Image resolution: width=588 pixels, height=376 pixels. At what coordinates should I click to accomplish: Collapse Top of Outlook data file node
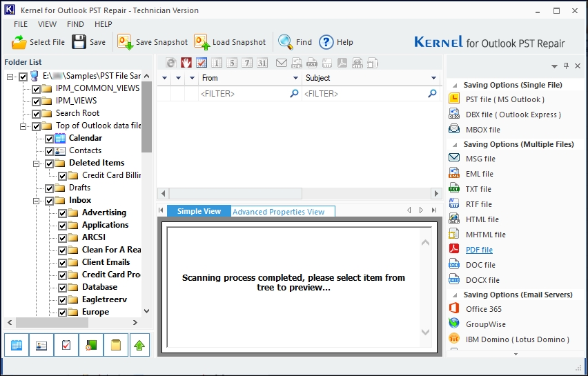(23, 126)
